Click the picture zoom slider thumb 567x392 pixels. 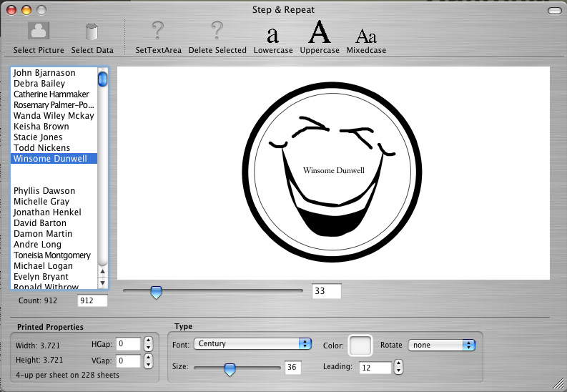click(155, 292)
